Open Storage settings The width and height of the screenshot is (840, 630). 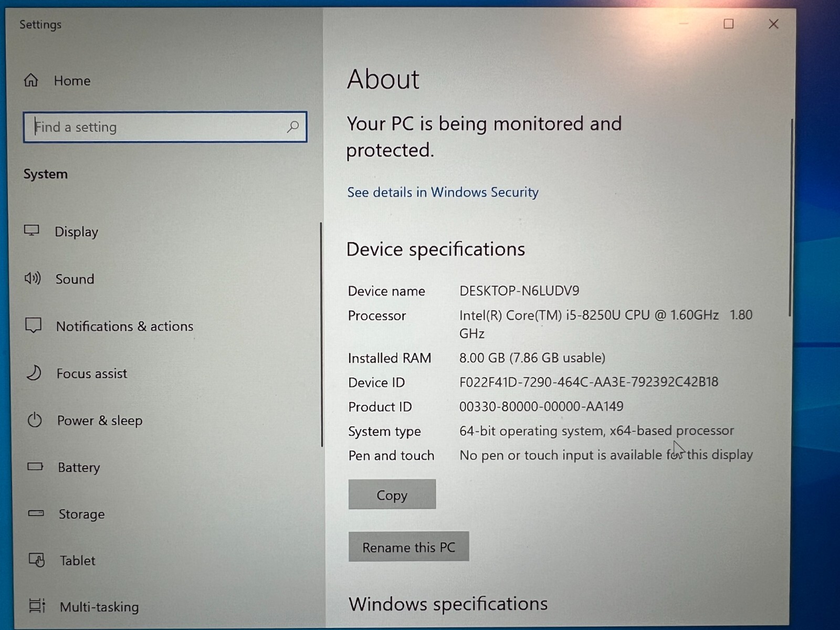(81, 514)
